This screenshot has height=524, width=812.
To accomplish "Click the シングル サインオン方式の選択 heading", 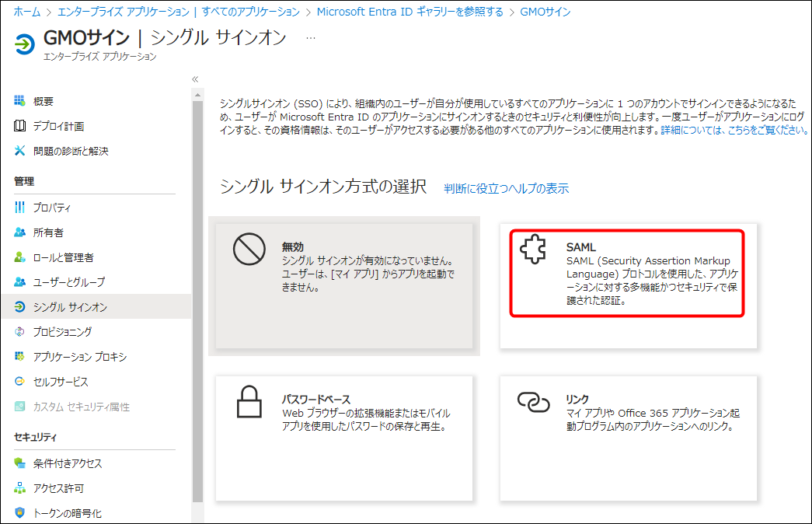I will pos(323,187).
